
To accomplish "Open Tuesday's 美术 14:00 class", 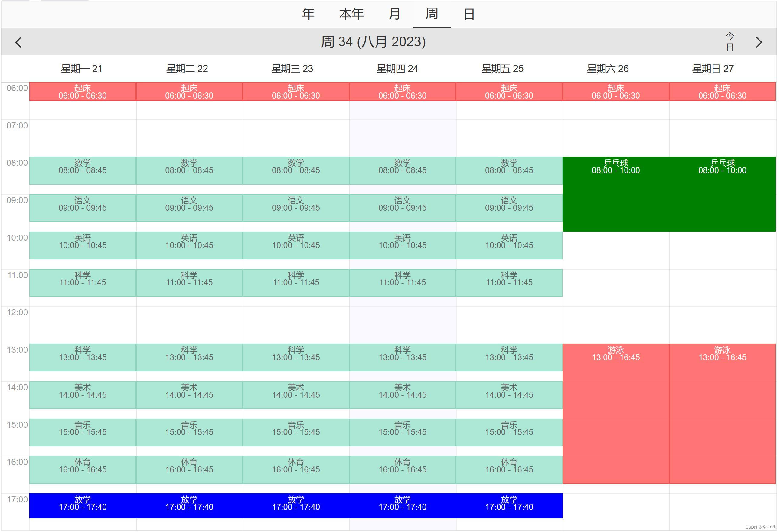I will [189, 395].
